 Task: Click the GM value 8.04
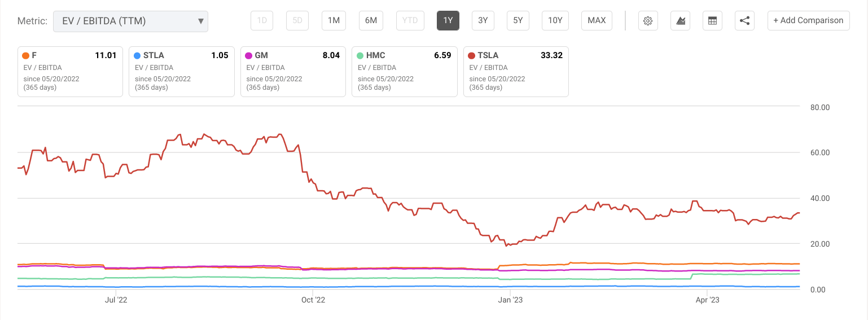click(x=331, y=55)
